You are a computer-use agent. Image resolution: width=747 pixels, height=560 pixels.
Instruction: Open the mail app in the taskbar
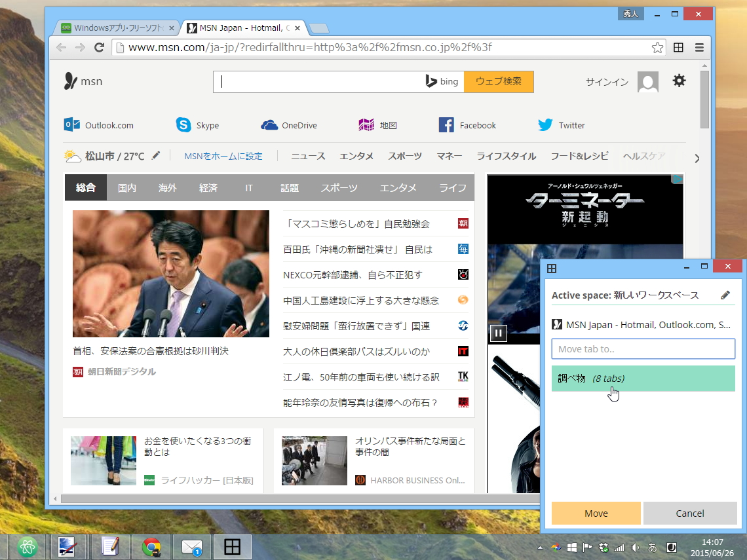[192, 547]
